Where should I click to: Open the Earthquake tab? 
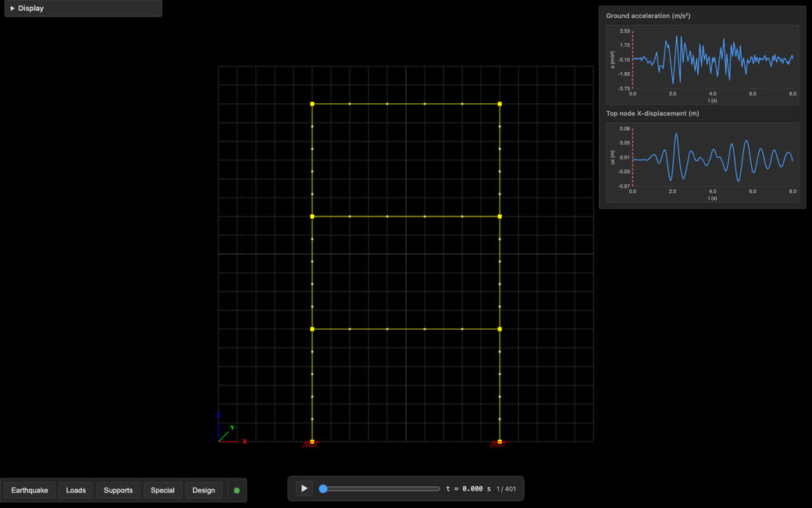(x=30, y=490)
